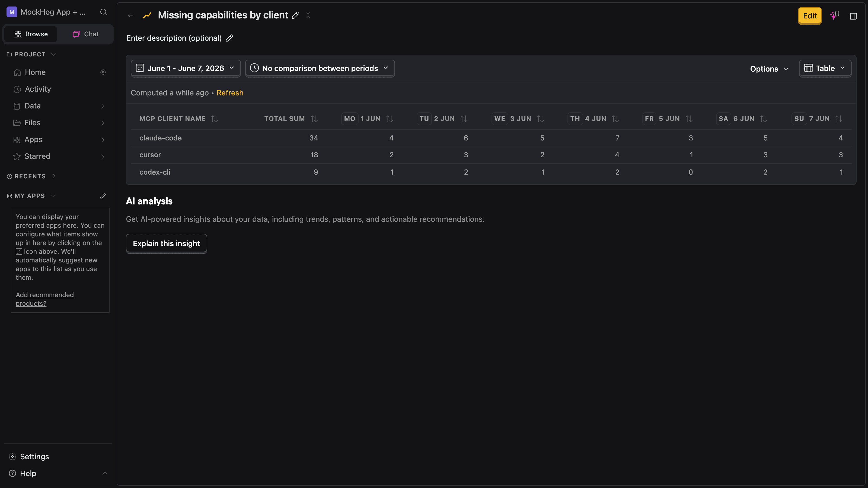Image resolution: width=868 pixels, height=488 pixels.
Task: Edit description with pencil icon
Action: 229,38
